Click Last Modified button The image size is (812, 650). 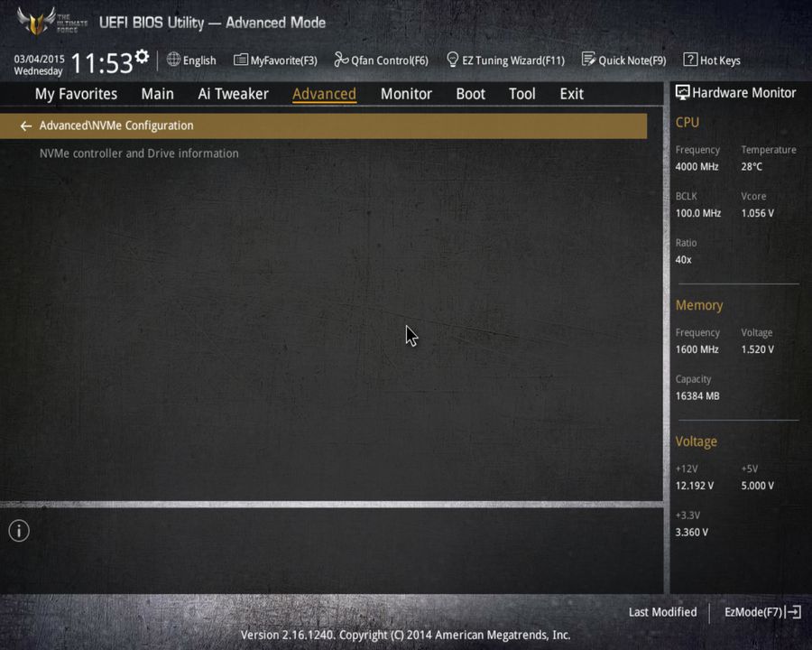(662, 612)
